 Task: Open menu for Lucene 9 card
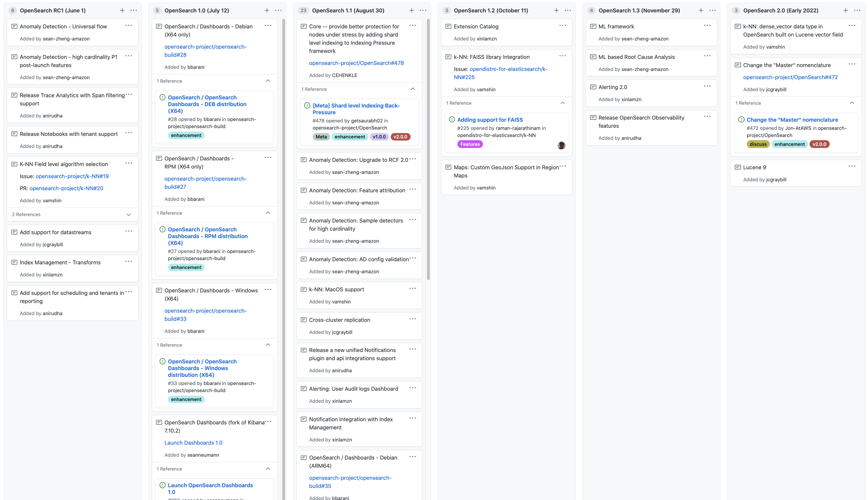point(852,166)
